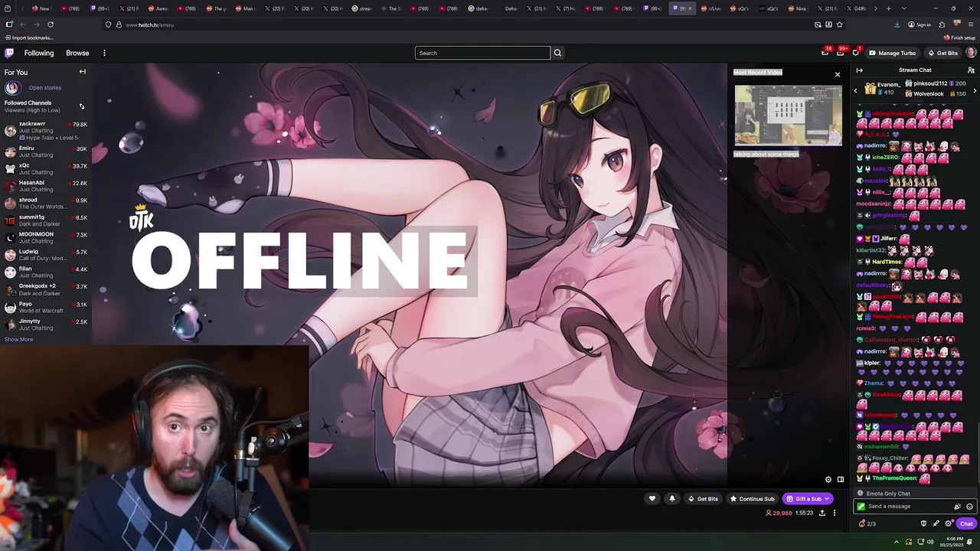Open the user profile avatar menu

point(971,53)
